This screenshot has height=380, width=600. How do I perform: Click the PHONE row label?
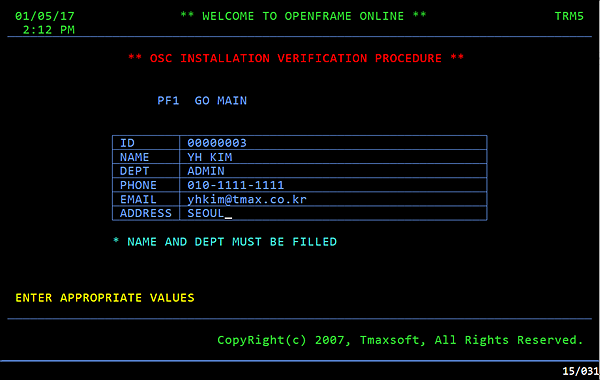tap(138, 185)
